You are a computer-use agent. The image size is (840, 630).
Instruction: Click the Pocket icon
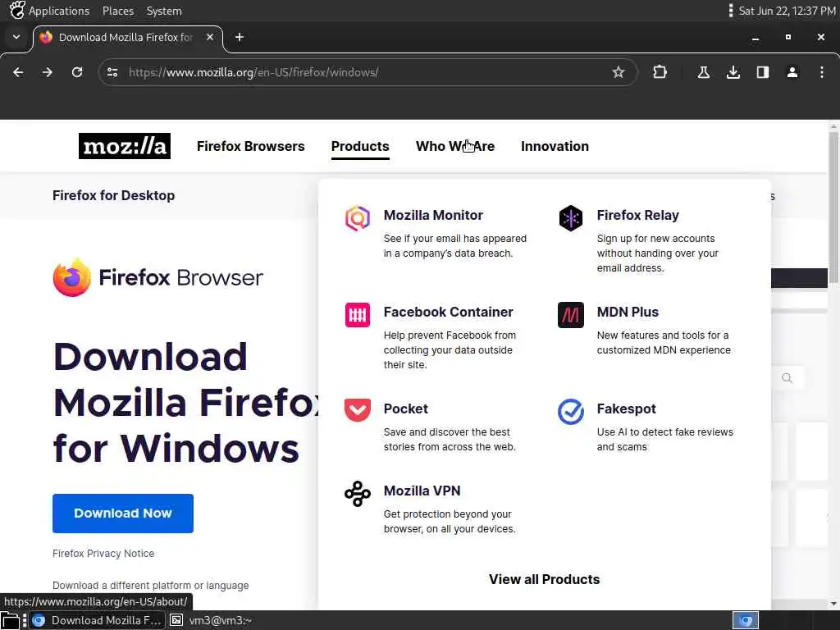[x=358, y=410]
